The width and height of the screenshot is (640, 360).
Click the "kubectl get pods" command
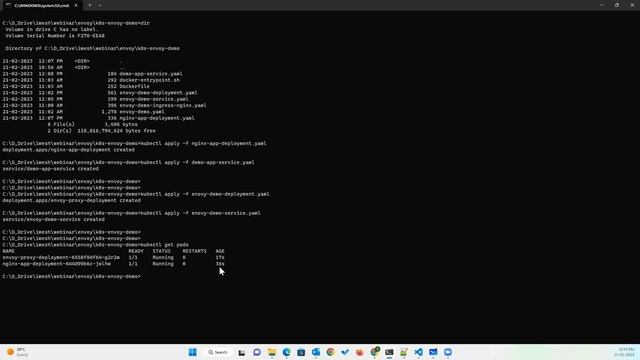coord(164,244)
